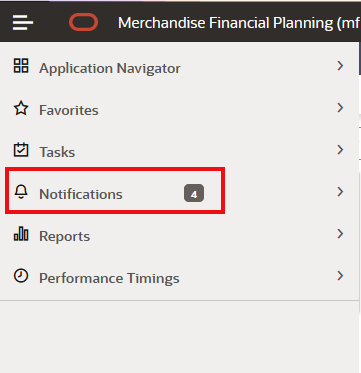Collapse the hamburger navigation menu icon
361x373 pixels.
(x=23, y=22)
